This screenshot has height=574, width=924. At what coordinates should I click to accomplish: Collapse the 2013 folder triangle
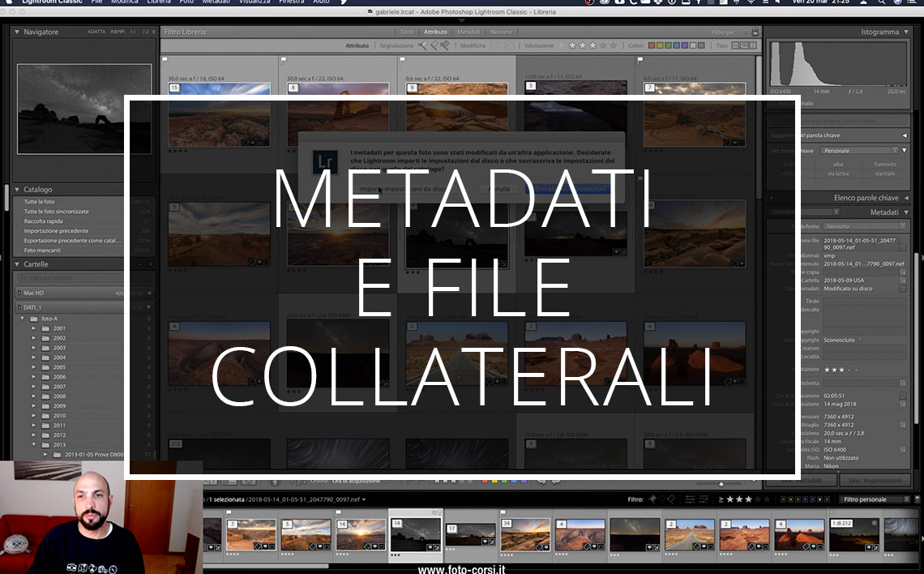33,445
